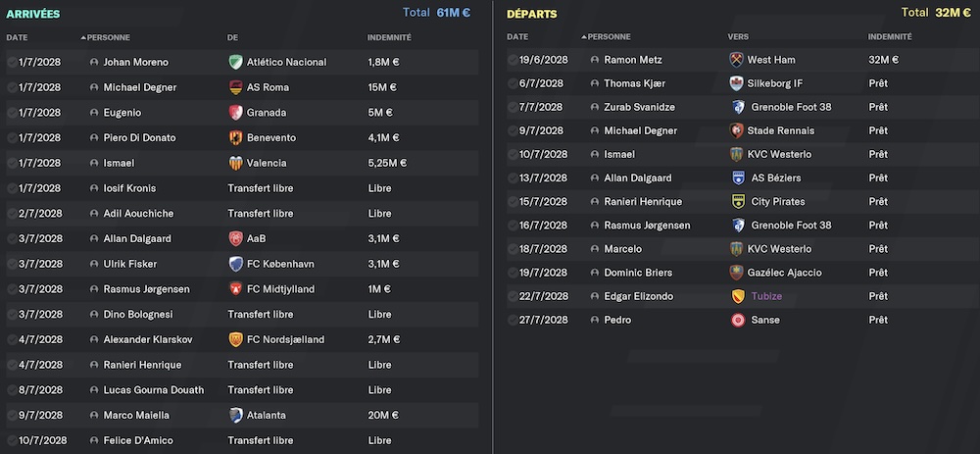The image size is (980, 454).
Task: Open the Lucas Gourna Douath player profile
Action: tap(154, 390)
